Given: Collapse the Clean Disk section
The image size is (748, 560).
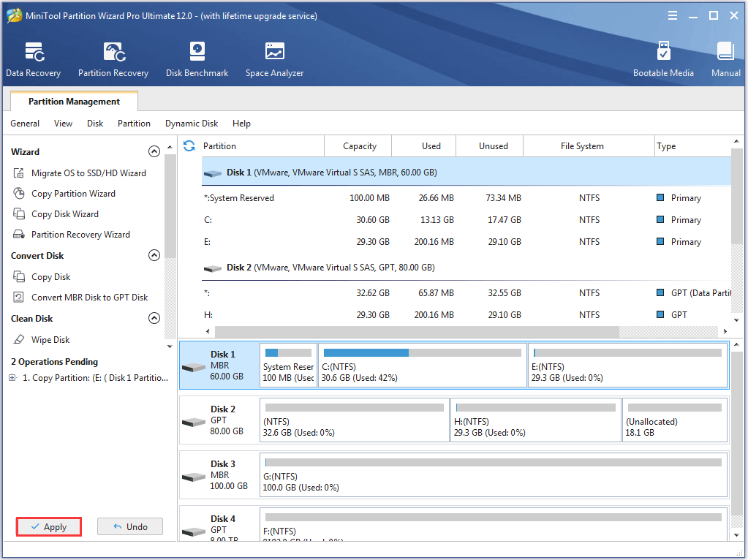Looking at the screenshot, I should [x=154, y=318].
